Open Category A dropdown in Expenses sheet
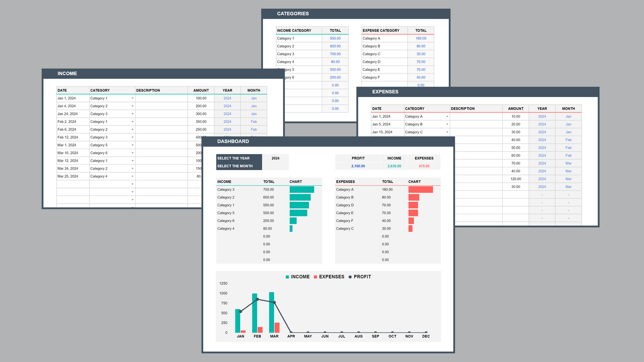Screen dimensions: 644x362 click(447, 117)
